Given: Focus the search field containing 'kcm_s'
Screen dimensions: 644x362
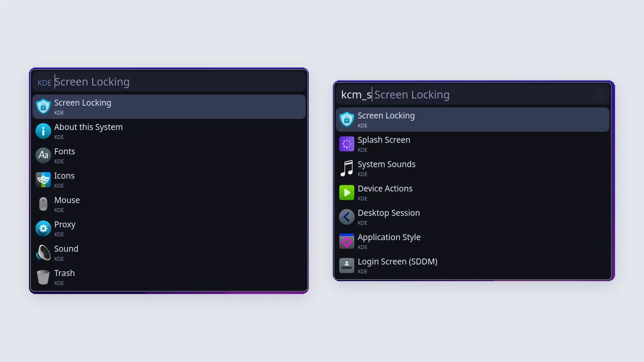Looking at the screenshot, I should coord(473,95).
